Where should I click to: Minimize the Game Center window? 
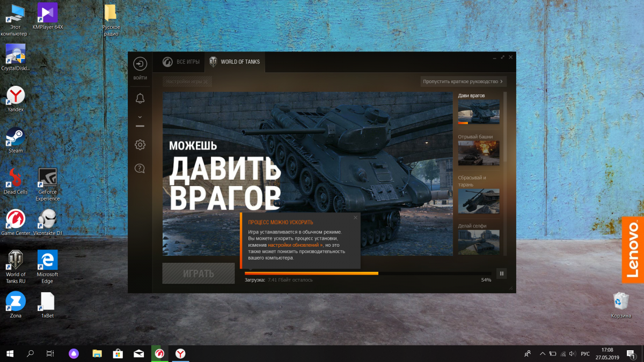pyautogui.click(x=494, y=57)
